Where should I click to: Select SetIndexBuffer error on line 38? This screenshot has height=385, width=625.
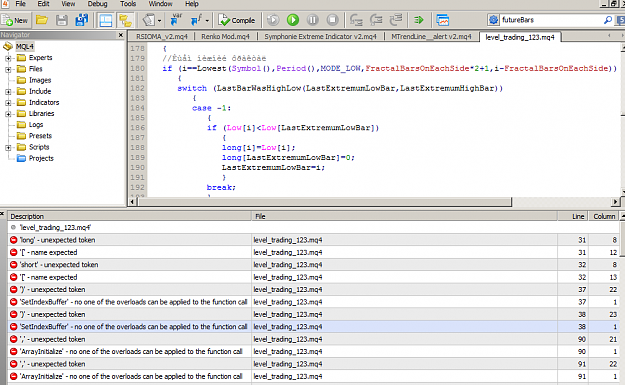tap(314, 326)
